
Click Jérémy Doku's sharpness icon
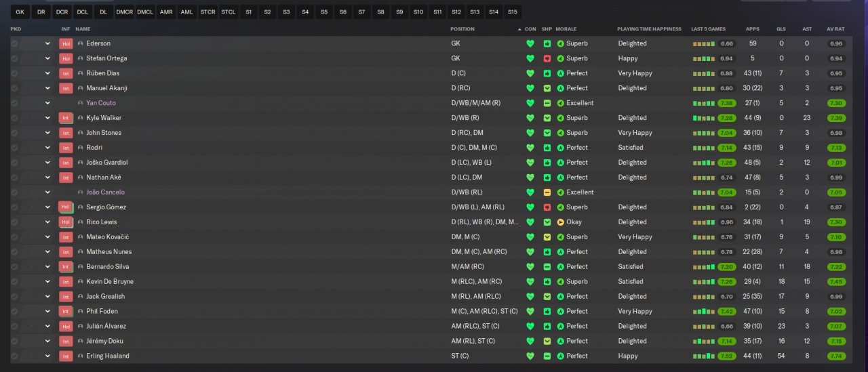coord(547,342)
